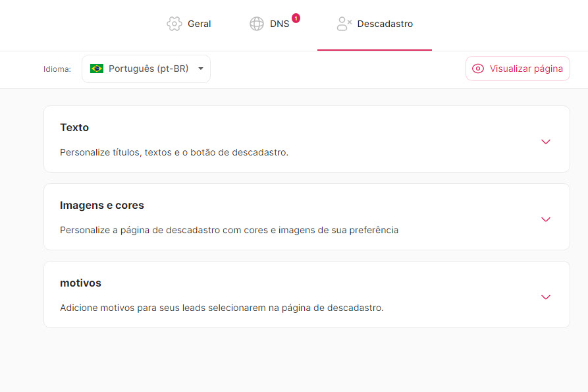Click the Imagens e cores heading
Viewport: 588px width, 392px height.
102,205
